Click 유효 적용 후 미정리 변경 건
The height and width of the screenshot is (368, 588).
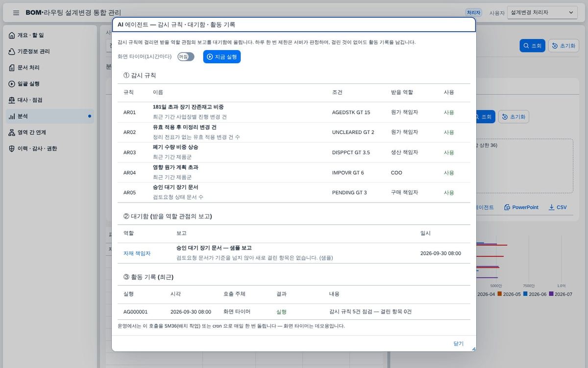pos(185,127)
